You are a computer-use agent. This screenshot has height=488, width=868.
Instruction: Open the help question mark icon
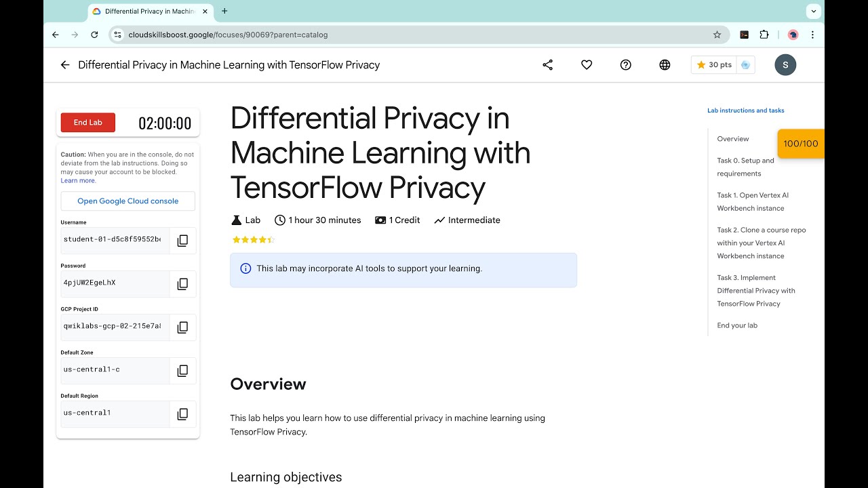[626, 65]
